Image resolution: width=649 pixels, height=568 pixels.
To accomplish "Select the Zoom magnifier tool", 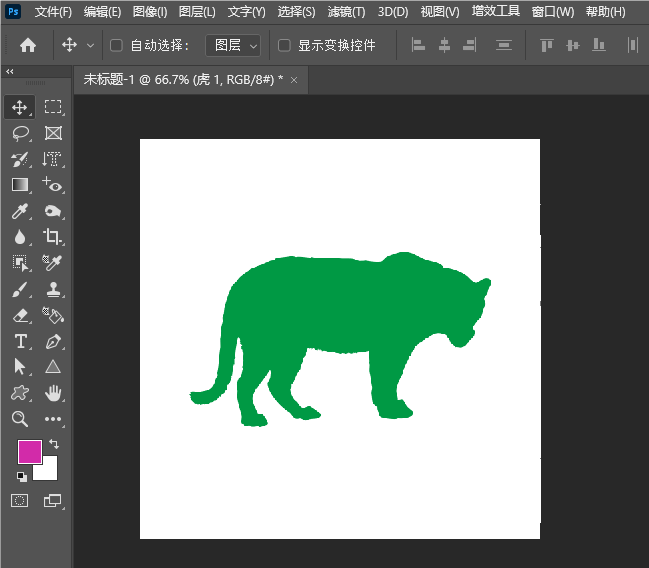I will (x=19, y=419).
